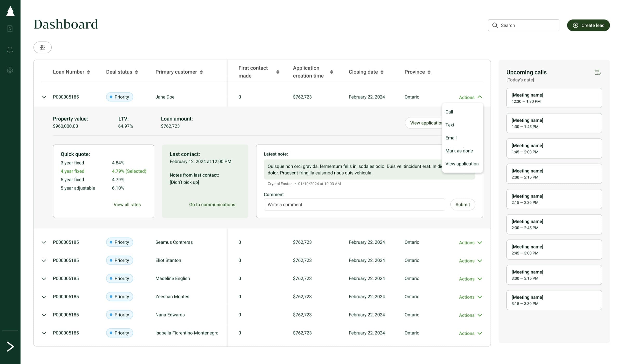This screenshot has height=364, width=623.
Task: Select Call from the Actions menu
Action: coord(449,112)
